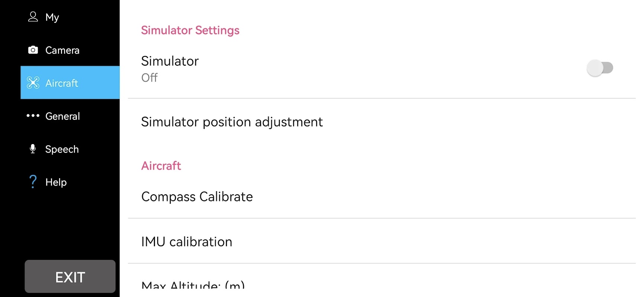Open the Help section label
The height and width of the screenshot is (297, 644).
(56, 182)
